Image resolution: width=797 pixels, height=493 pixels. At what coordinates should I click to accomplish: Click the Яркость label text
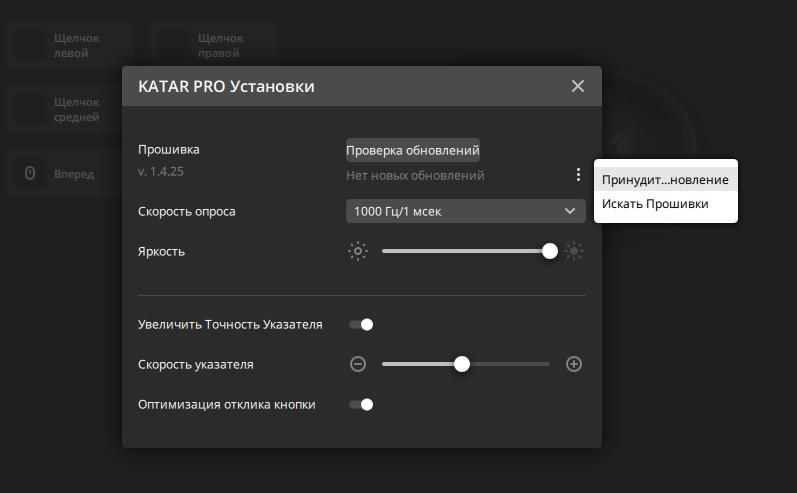pyautogui.click(x=161, y=252)
